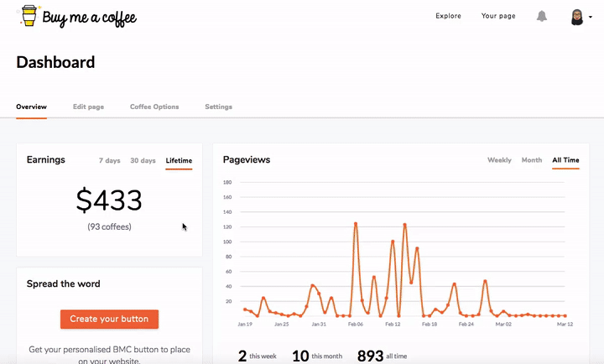This screenshot has height=364, width=604.
Task: Switch pageviews to Weekly
Action: [x=499, y=160]
